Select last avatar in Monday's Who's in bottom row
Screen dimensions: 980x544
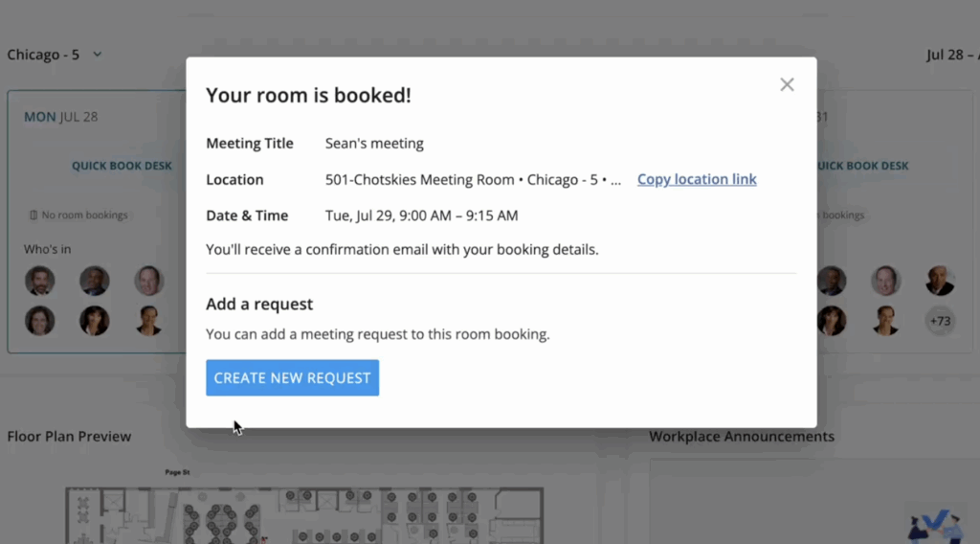[x=148, y=321]
